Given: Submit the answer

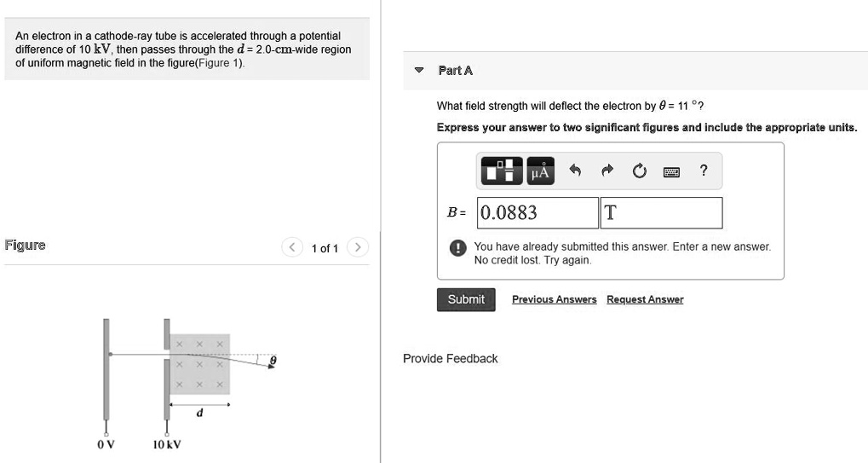Looking at the screenshot, I should click(466, 299).
